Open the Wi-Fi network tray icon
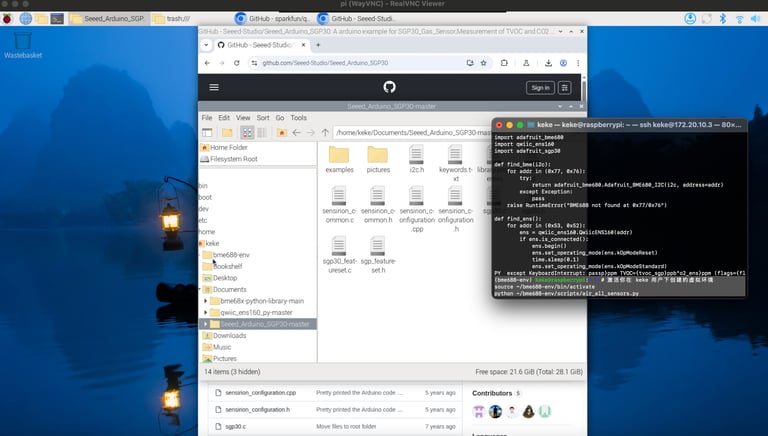 pos(740,19)
